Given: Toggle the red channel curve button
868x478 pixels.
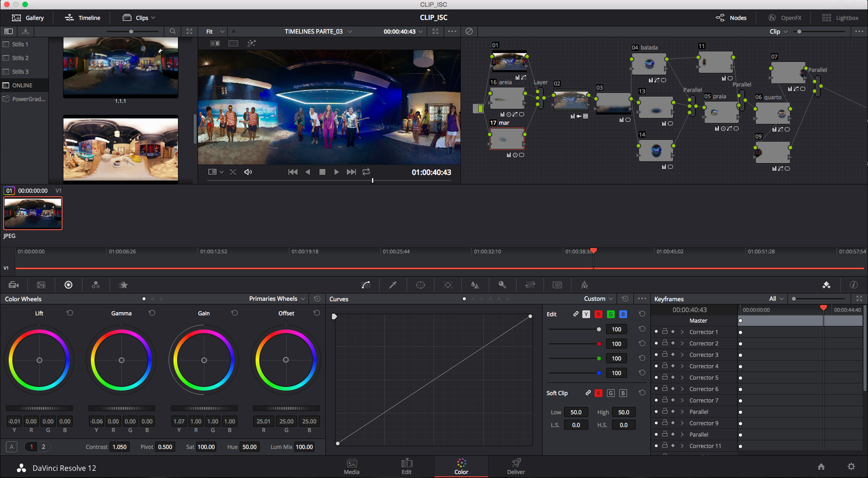Looking at the screenshot, I should click(x=598, y=314).
